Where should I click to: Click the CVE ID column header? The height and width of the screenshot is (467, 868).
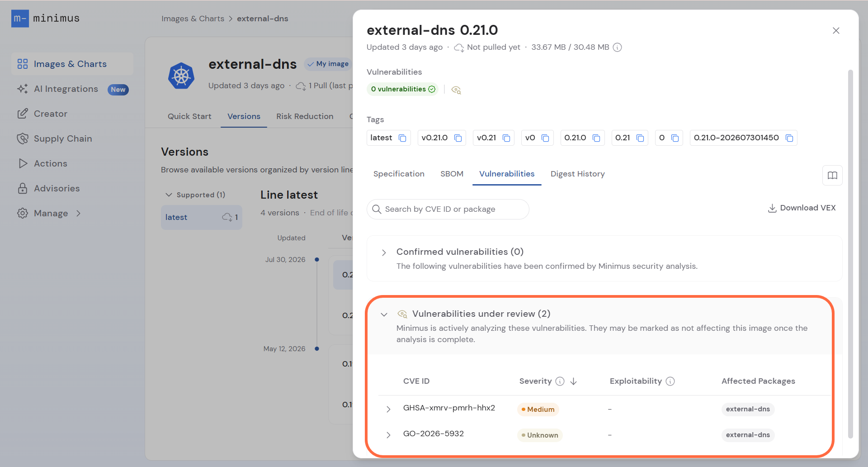[416, 381]
